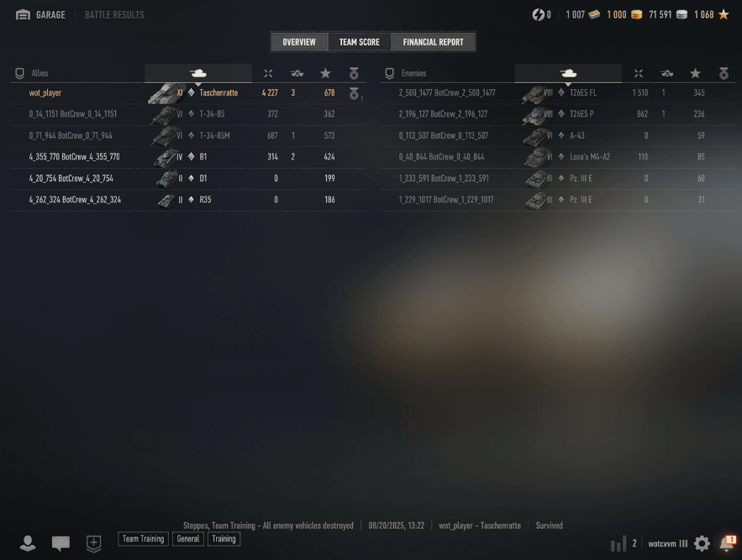The height and width of the screenshot is (560, 742).
Task: Open the notifications bell
Action: pyautogui.click(x=728, y=543)
